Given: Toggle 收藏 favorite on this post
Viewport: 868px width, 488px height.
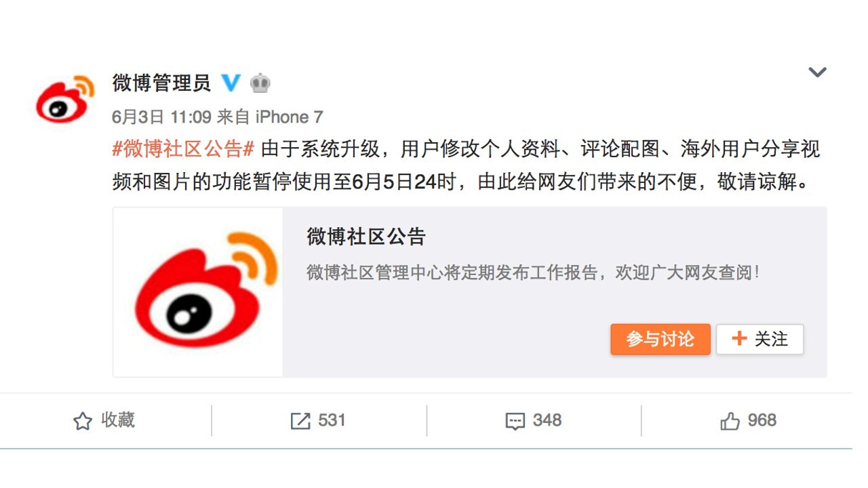Looking at the screenshot, I should (x=104, y=421).
